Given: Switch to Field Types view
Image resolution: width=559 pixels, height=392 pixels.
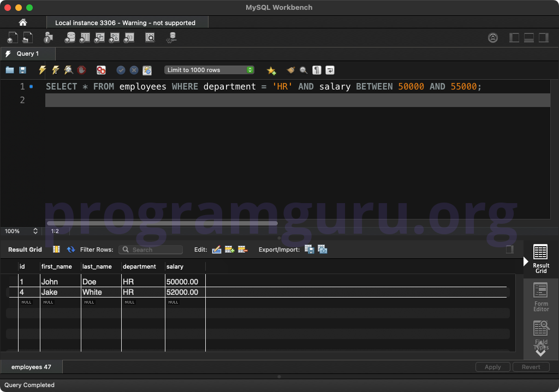Looking at the screenshot, I should pyautogui.click(x=541, y=335).
